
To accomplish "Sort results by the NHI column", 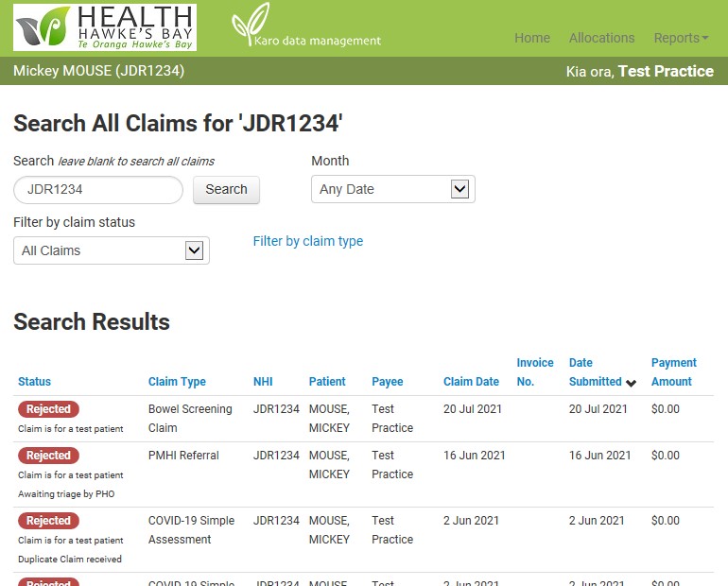I will 263,382.
